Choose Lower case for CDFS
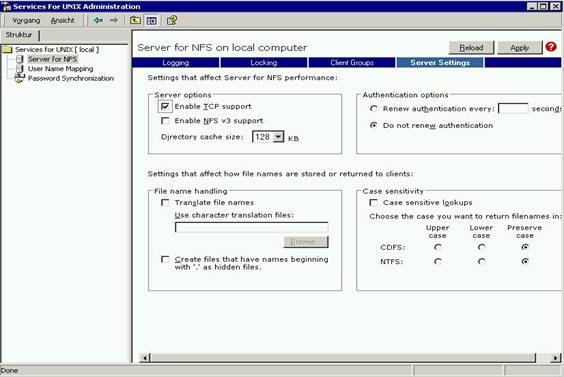This screenshot has width=564, height=377. pyautogui.click(x=482, y=247)
